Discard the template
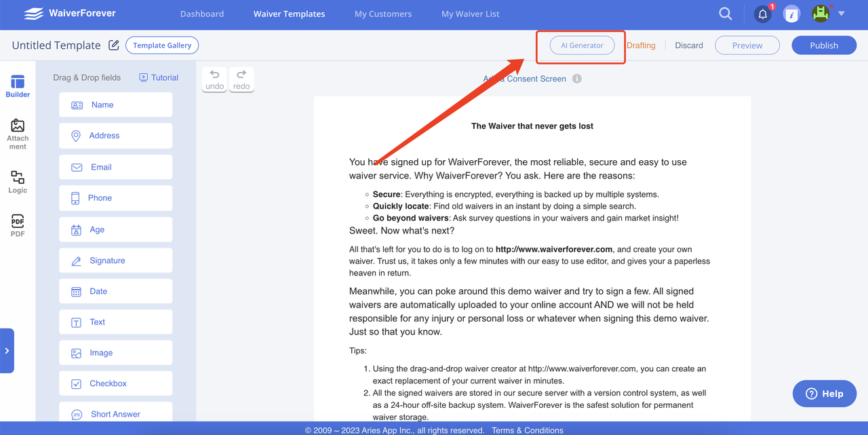 pos(689,45)
